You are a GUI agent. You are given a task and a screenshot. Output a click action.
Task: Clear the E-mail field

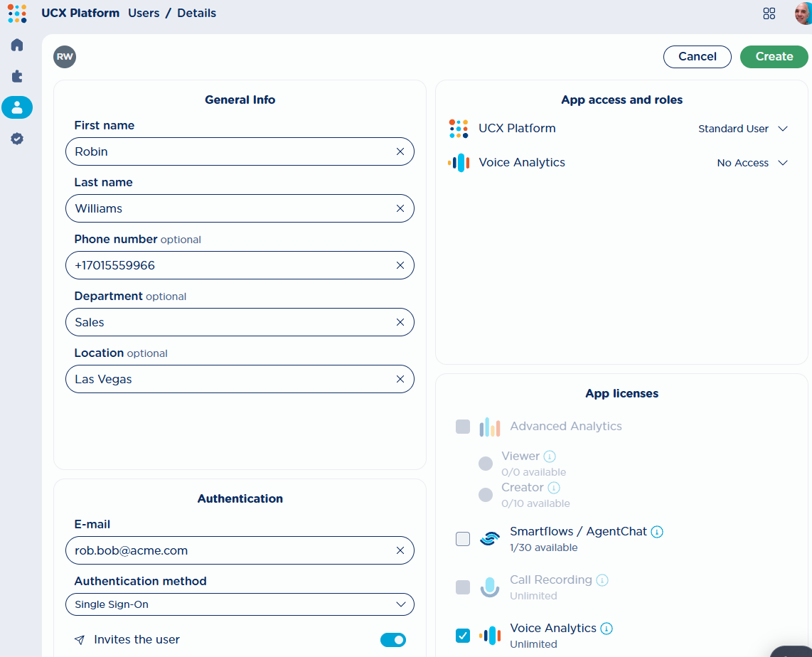[x=400, y=550]
